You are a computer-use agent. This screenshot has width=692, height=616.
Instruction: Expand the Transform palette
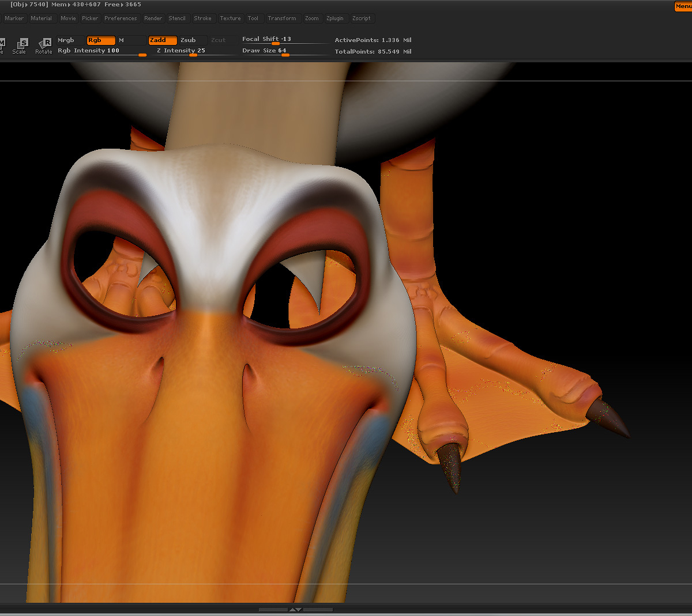[x=283, y=18]
